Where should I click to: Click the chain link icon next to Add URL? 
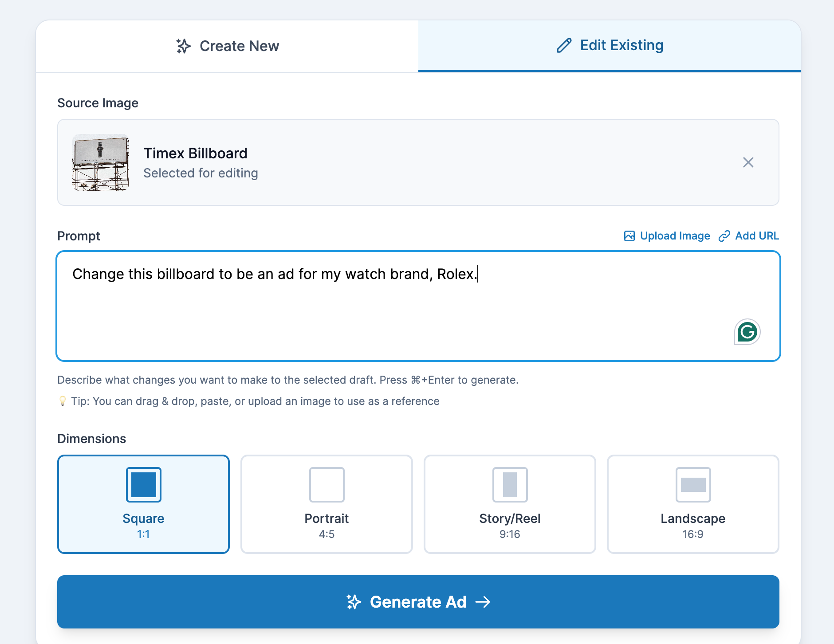pyautogui.click(x=724, y=236)
